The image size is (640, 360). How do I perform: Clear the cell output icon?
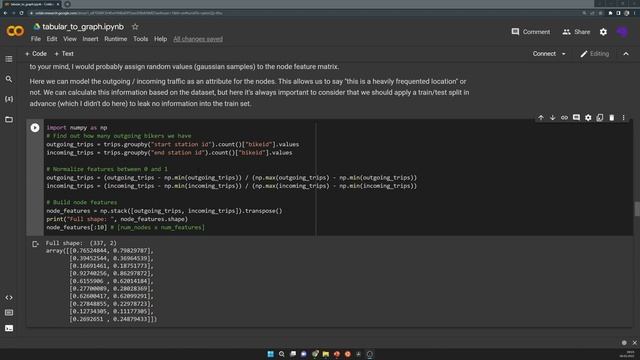(35, 244)
